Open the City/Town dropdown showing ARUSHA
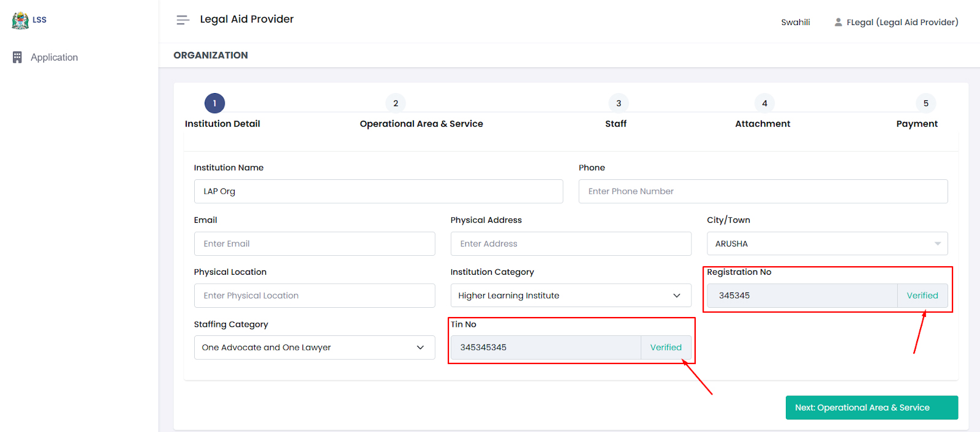Viewport: 980px width, 432px height. point(827,244)
